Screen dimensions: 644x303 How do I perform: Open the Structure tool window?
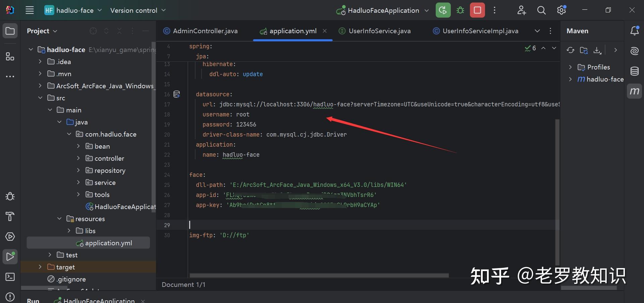click(10, 56)
